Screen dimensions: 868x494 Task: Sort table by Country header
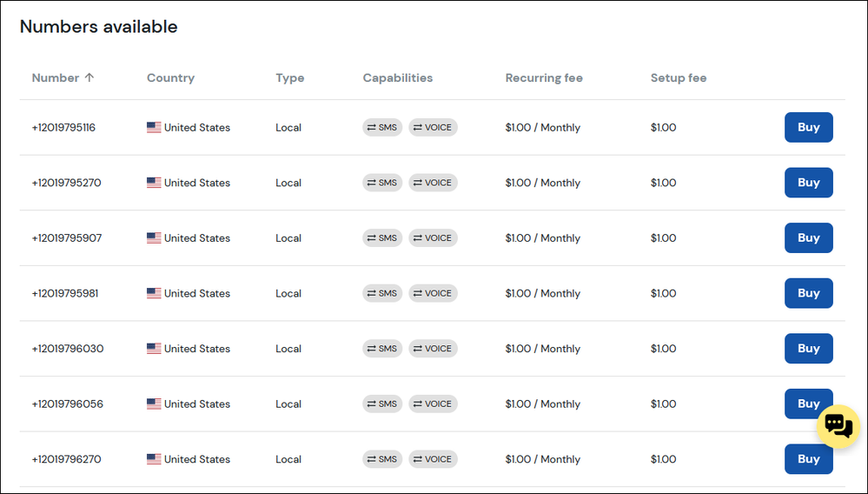(x=170, y=78)
